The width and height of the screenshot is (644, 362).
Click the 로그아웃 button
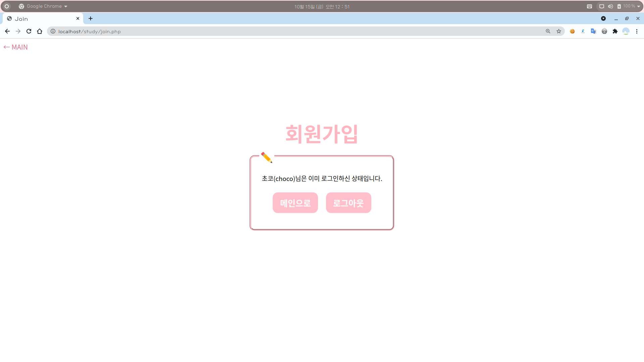click(x=348, y=203)
